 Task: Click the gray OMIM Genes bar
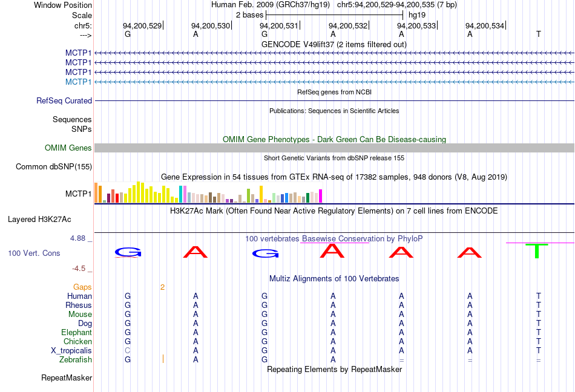(334, 148)
